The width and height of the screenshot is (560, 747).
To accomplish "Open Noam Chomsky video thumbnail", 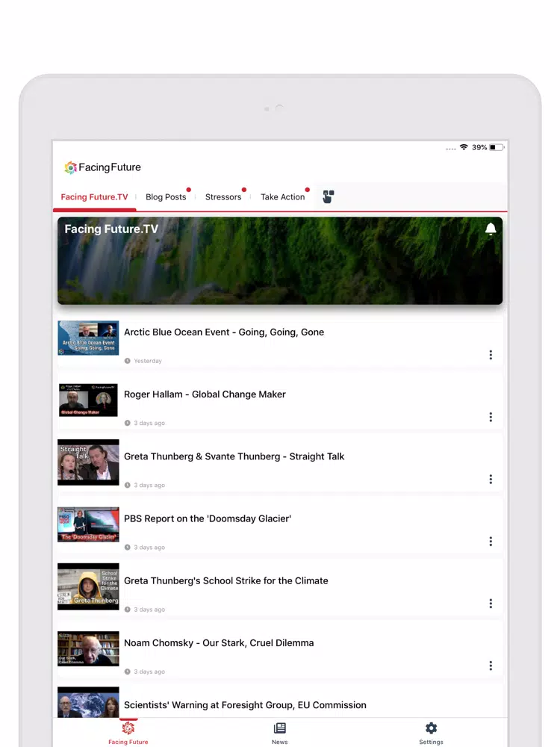I will click(x=88, y=648).
